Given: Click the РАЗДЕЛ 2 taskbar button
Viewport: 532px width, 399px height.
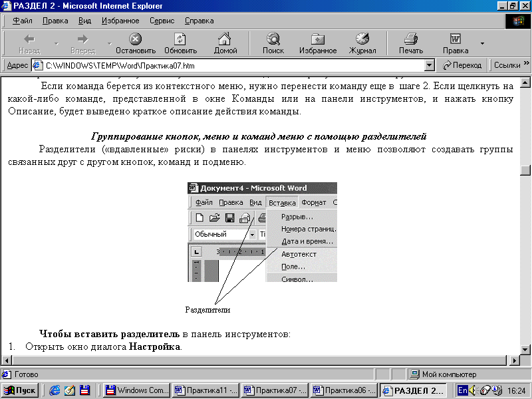Looking at the screenshot, I should (413, 390).
